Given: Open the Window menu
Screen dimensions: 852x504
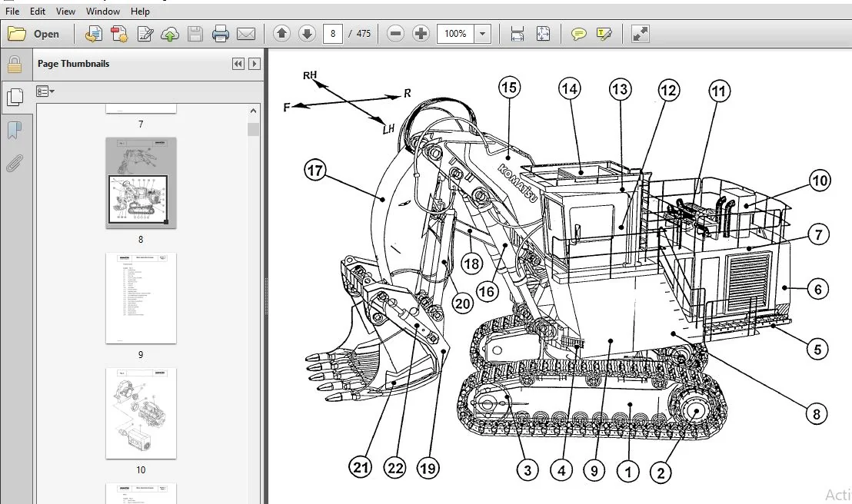Looking at the screenshot, I should 103,11.
